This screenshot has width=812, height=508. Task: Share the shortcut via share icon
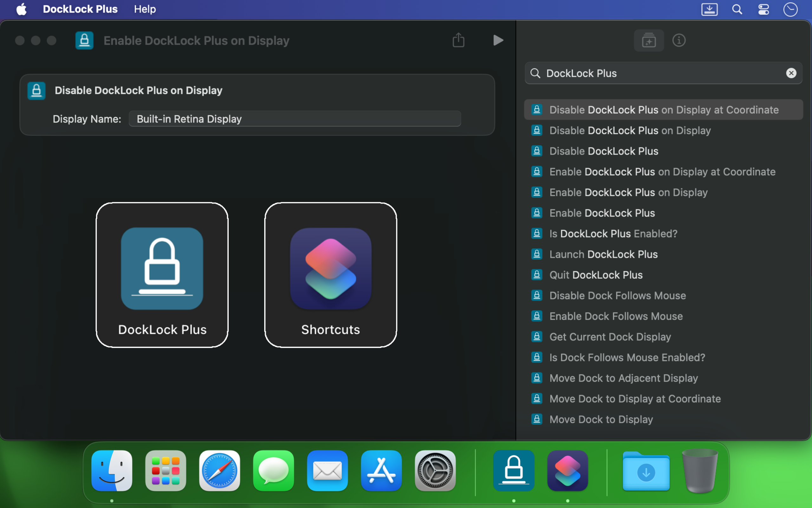click(458, 40)
